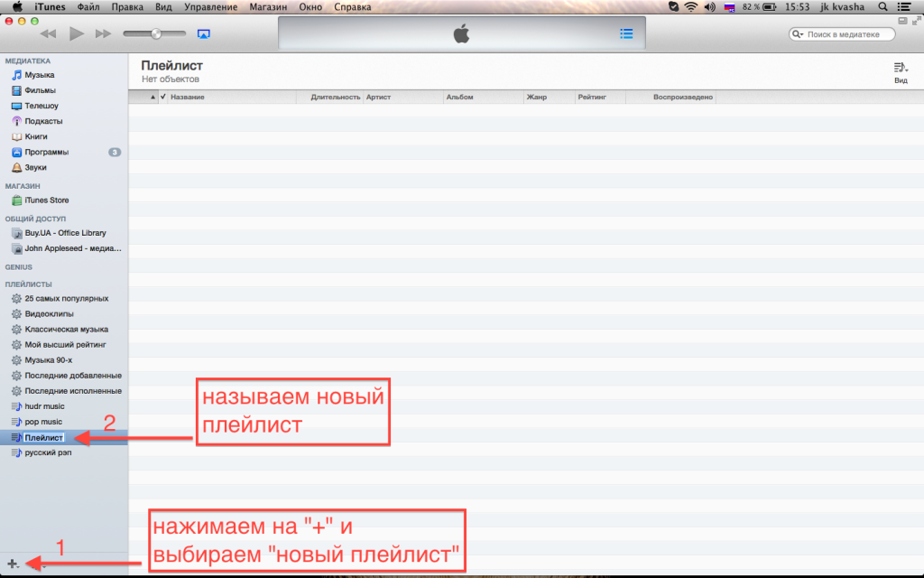Open the Управление menu
Viewport: 924px width, 578px height.
210,7
